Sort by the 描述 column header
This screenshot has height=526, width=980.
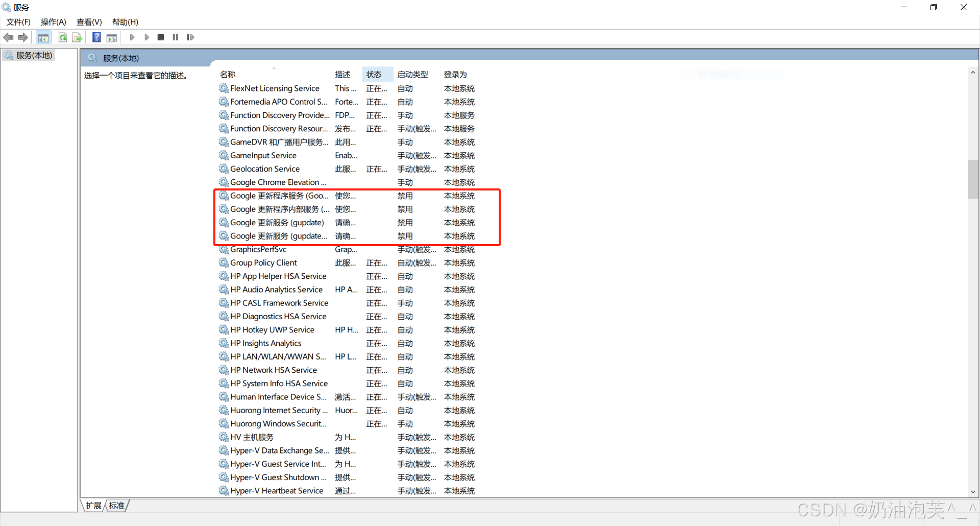coord(347,75)
